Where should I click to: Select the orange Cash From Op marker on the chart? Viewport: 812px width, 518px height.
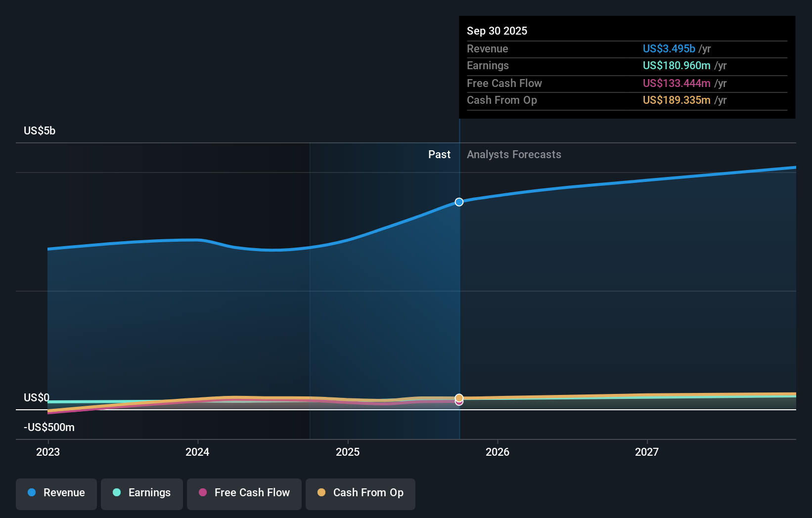458,397
